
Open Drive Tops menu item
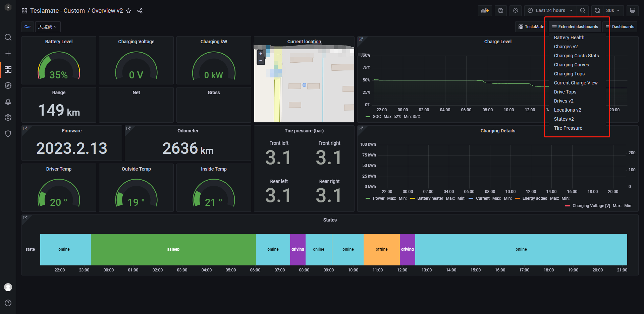tap(565, 92)
